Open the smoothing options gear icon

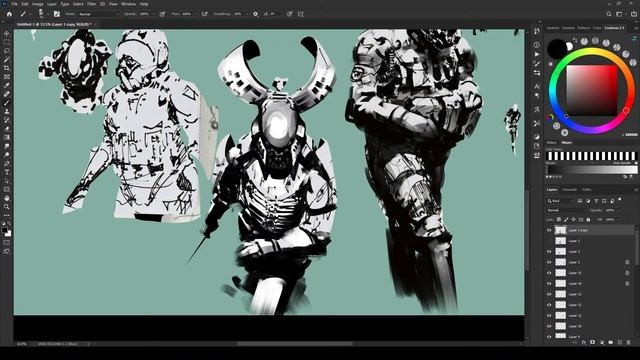(256, 14)
